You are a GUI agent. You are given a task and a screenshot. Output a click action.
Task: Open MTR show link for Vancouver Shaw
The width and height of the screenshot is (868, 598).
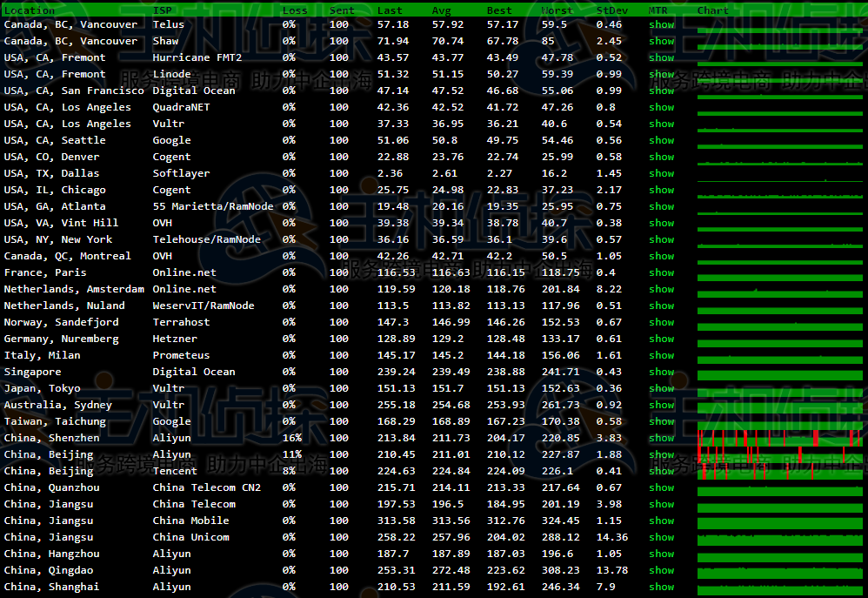pos(662,41)
